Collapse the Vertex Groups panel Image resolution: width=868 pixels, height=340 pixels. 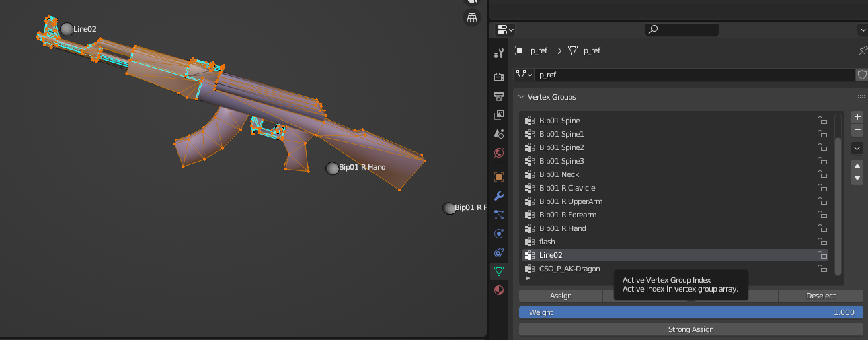(x=521, y=97)
